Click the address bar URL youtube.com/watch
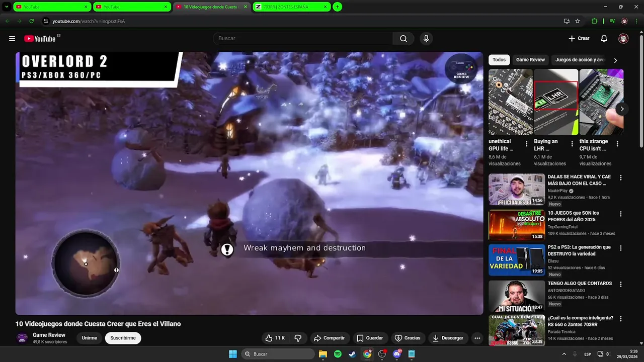Viewport: 644px width, 362px height. click(x=89, y=21)
